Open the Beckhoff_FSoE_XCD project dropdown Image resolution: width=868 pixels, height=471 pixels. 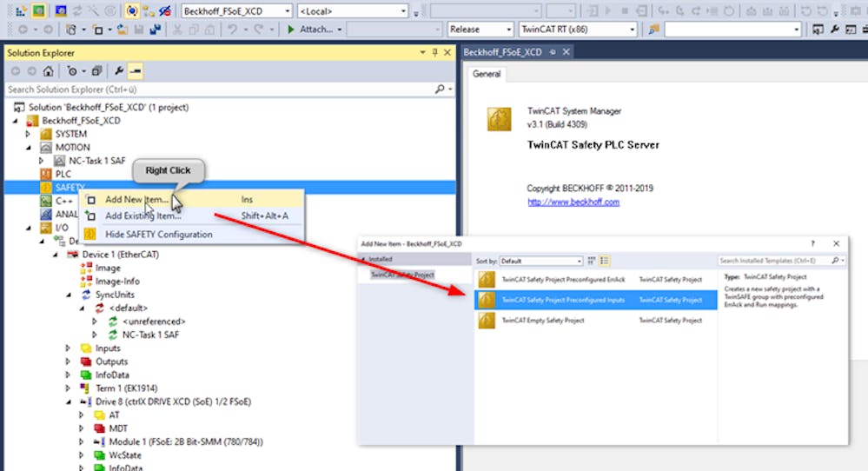[x=288, y=11]
